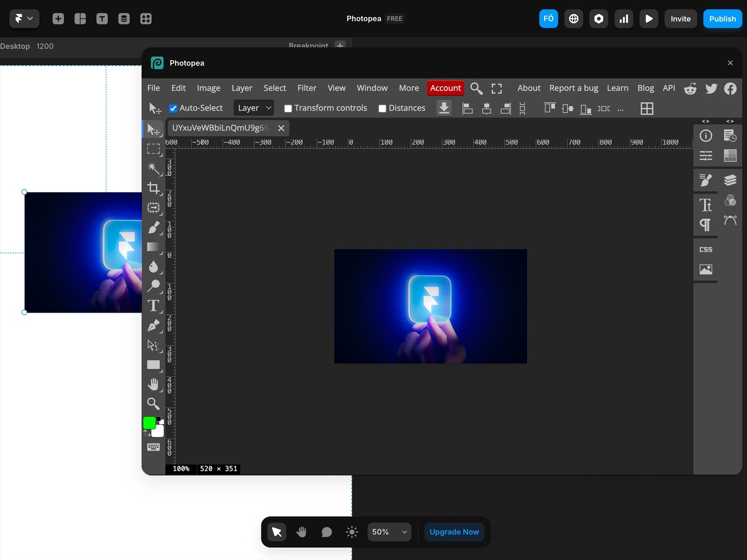Viewport: 747px width, 560px height.
Task: Click the Publish button
Action: click(722, 19)
